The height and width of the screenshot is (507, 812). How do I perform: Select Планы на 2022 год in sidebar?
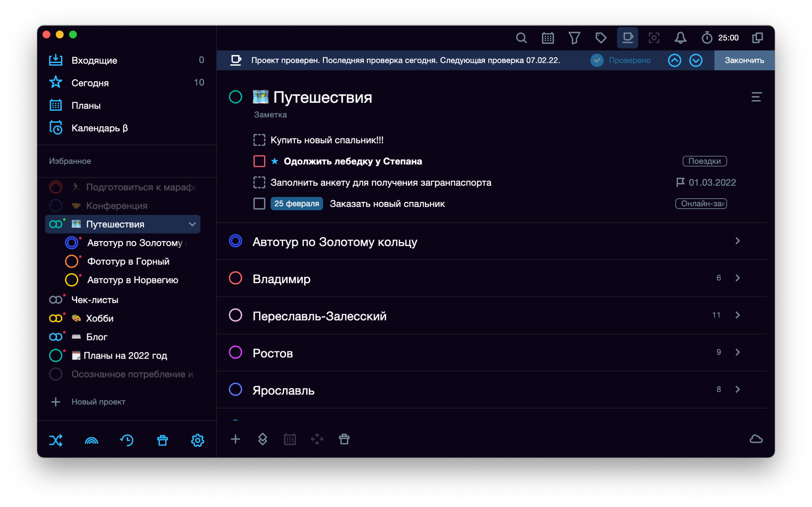click(123, 356)
